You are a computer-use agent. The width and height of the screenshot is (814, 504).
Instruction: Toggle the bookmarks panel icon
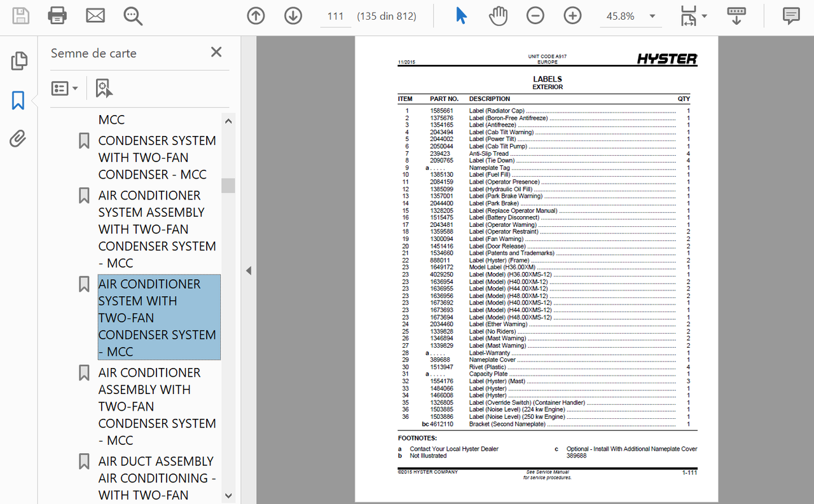(18, 100)
